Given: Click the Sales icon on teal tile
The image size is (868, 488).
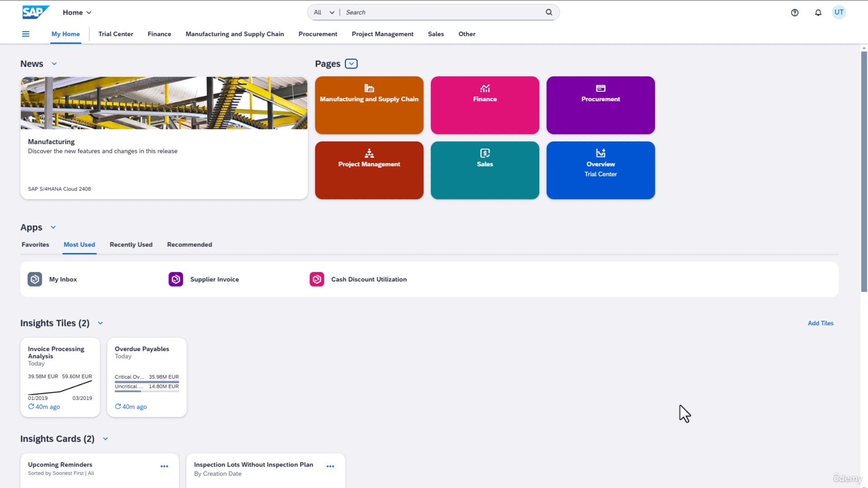Looking at the screenshot, I should (x=485, y=153).
